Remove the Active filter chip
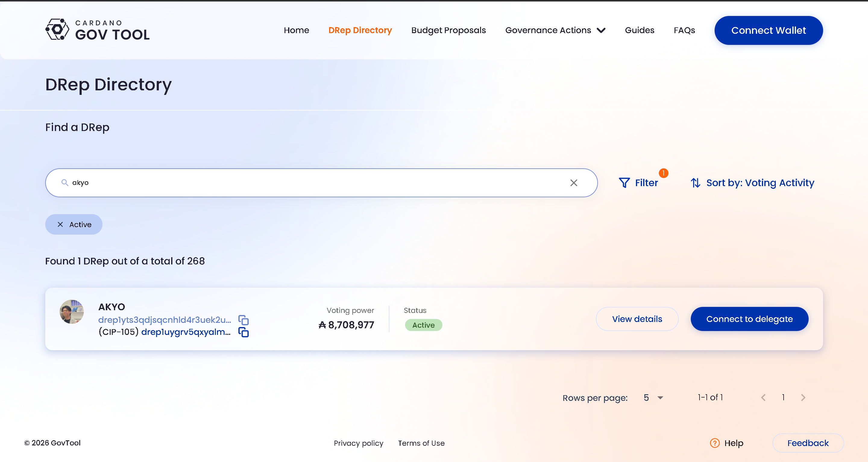Image resolution: width=868 pixels, height=462 pixels. coord(60,225)
